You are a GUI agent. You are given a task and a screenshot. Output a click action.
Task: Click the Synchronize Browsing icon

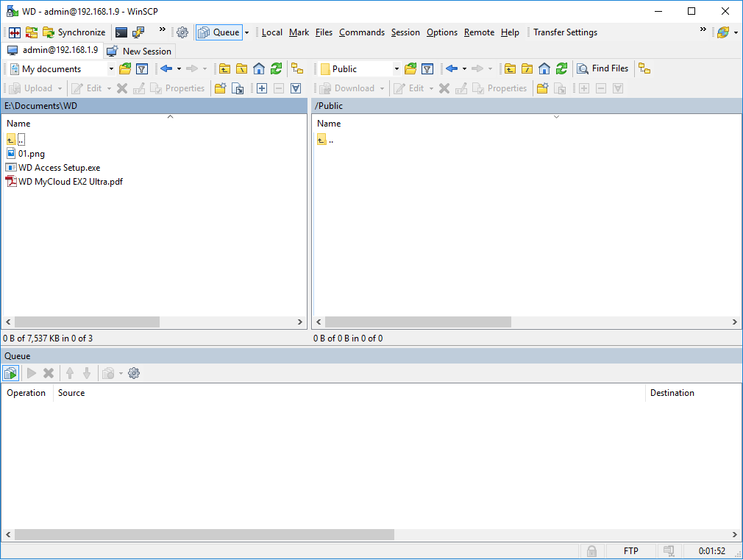tap(32, 32)
